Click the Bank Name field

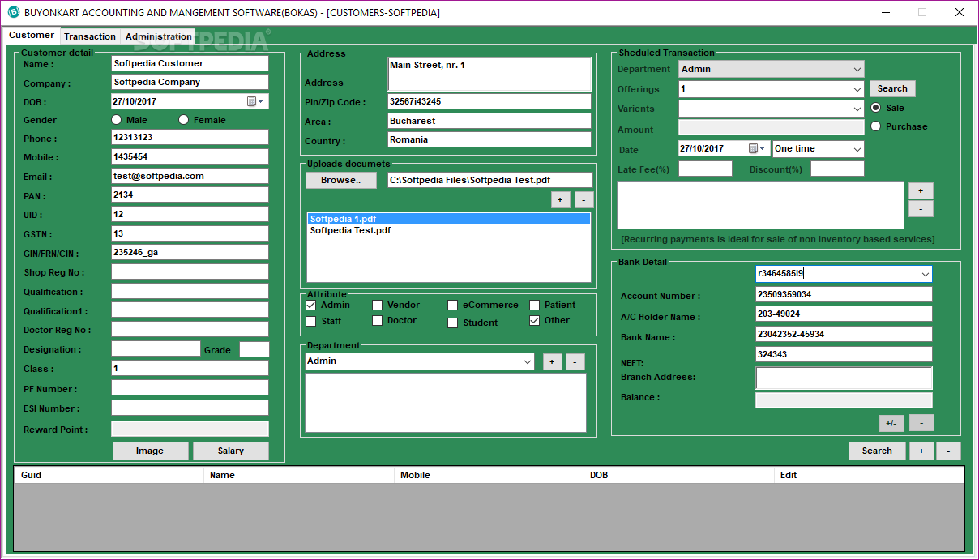pyautogui.click(x=844, y=334)
